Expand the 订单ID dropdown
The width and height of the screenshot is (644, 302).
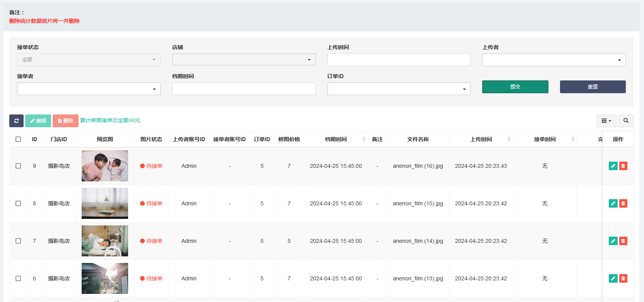click(399, 89)
